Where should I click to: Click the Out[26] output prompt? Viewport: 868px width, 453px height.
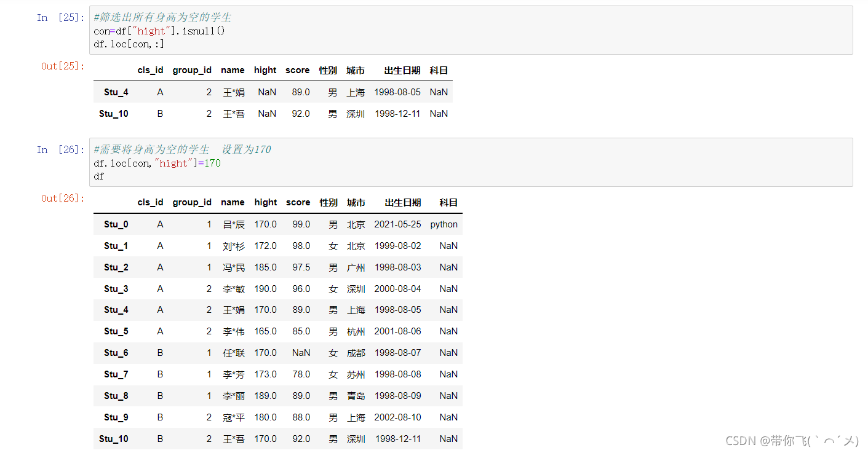[x=63, y=198]
